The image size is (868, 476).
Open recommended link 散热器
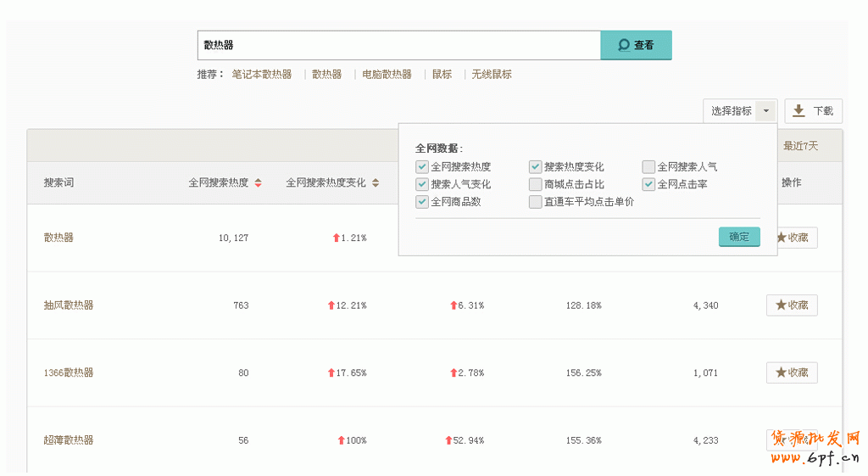tap(326, 75)
